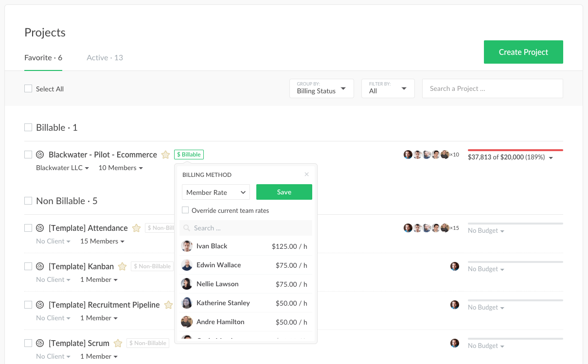Image resolution: width=588 pixels, height=364 pixels.
Task: Check the Select All checkbox
Action: [x=28, y=89]
